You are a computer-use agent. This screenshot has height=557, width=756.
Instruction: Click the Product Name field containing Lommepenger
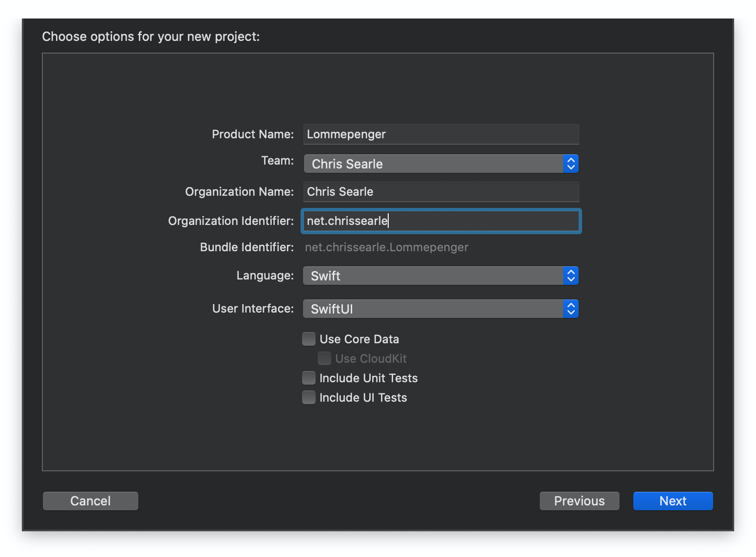[x=441, y=134]
